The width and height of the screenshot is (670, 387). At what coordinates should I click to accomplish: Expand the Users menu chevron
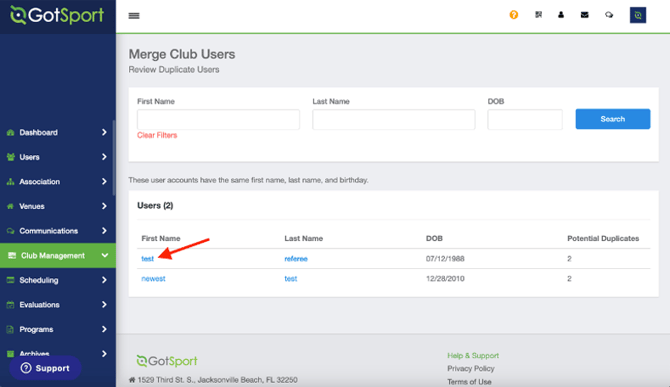[104, 157]
